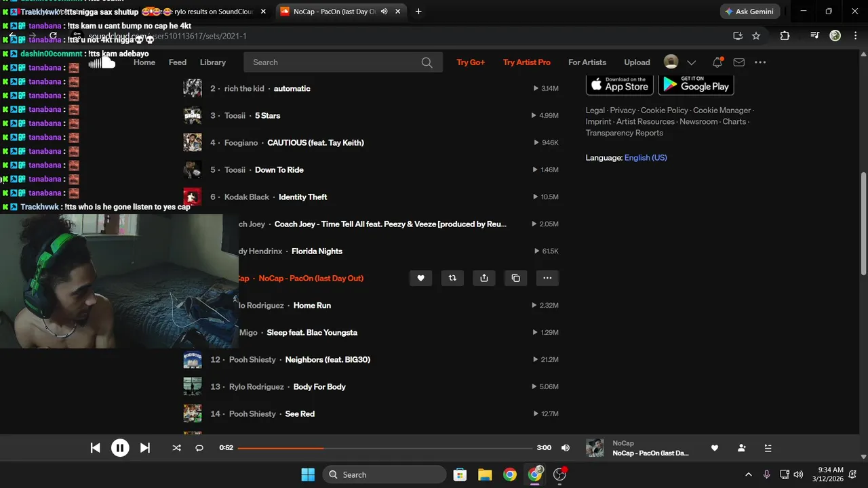Click Ask Gemini button
This screenshot has width=868, height=488.
pyautogui.click(x=750, y=12)
